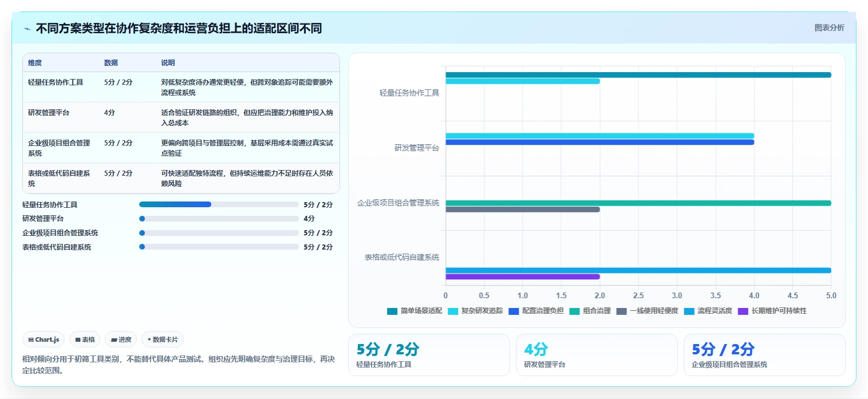Click the 表格或低代码自建系统 progress bar

tap(219, 247)
